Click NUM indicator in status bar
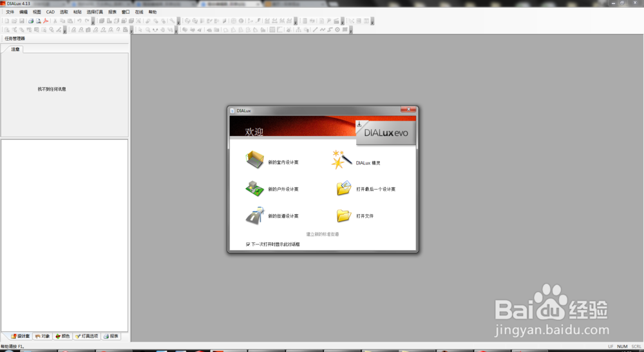This screenshot has height=352, width=644. [x=622, y=347]
